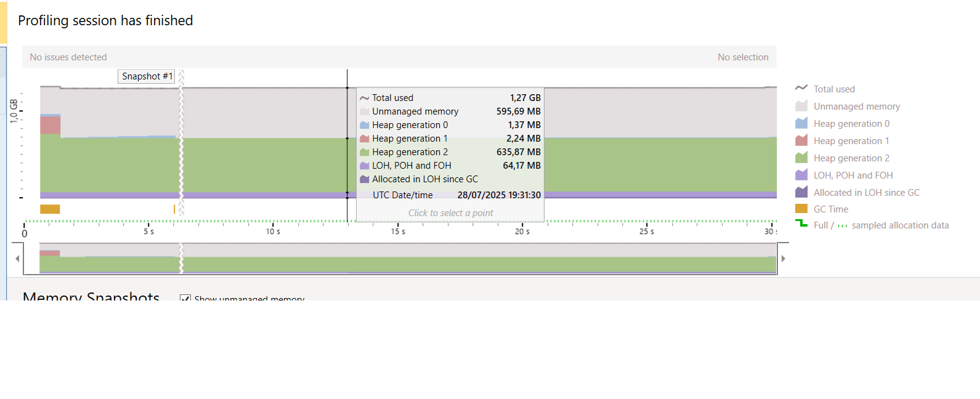Click the tooltip UTC Date/time 19:31:30 value

(499, 195)
